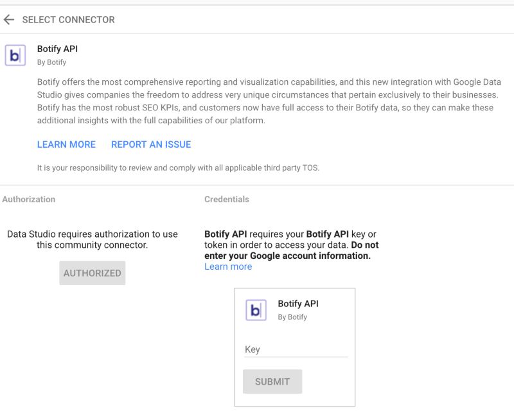The width and height of the screenshot is (514, 420).
Task: Select the Botify API title text
Action: [57, 49]
